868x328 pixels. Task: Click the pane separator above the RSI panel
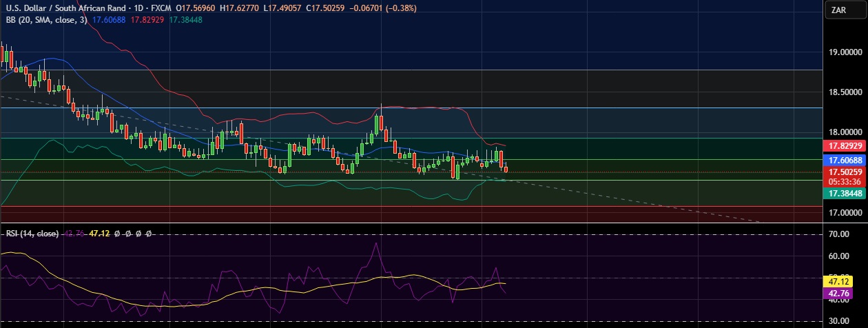413,223
